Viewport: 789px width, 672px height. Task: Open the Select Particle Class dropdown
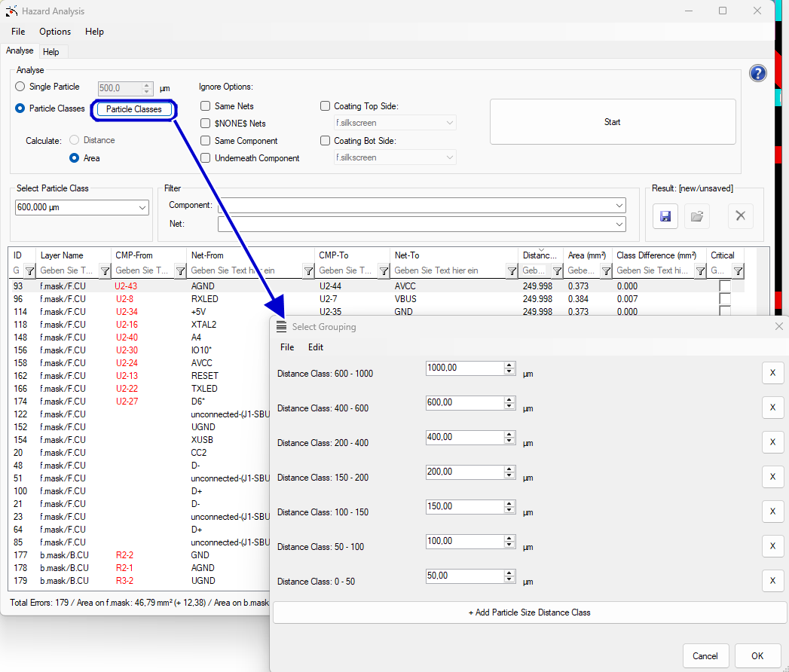tap(143, 208)
